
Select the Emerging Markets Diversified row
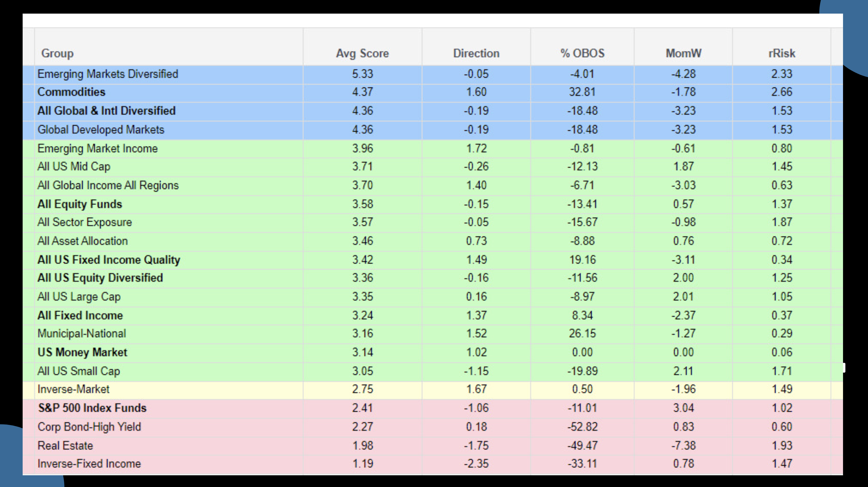tap(108, 74)
